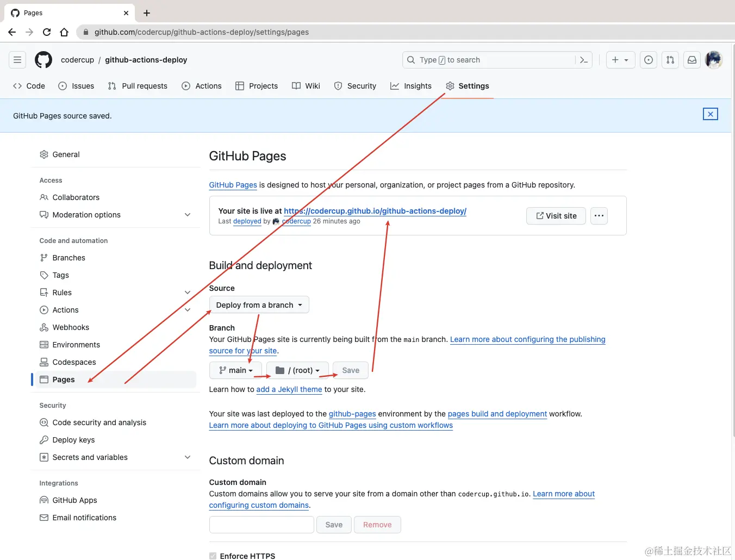Open the site options ellipsis menu

click(599, 216)
